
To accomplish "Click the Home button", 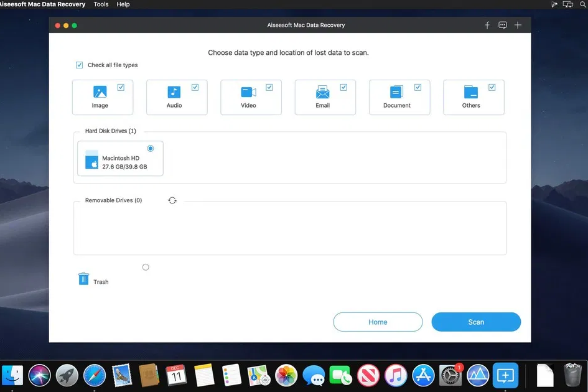I will coord(377,322).
